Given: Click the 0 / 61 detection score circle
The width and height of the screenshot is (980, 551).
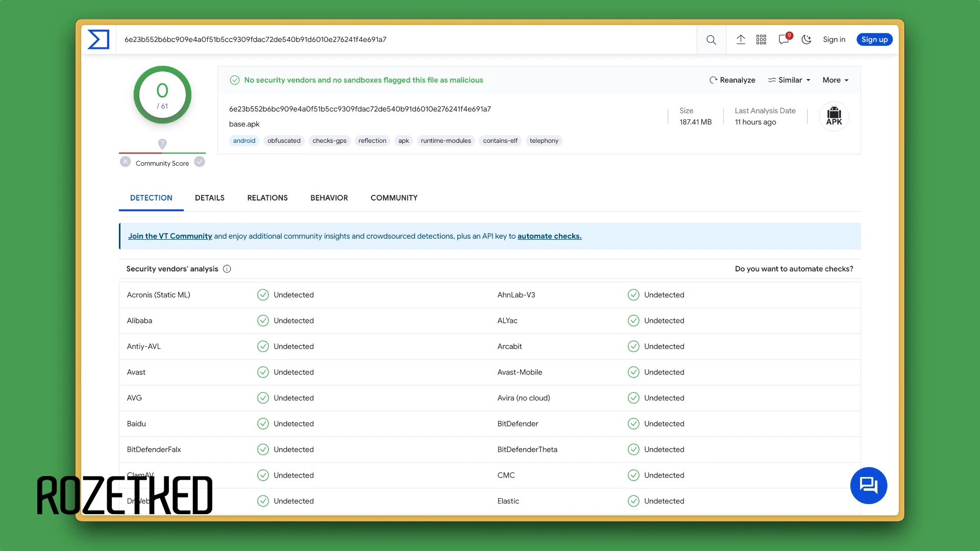Looking at the screenshot, I should pyautogui.click(x=162, y=95).
